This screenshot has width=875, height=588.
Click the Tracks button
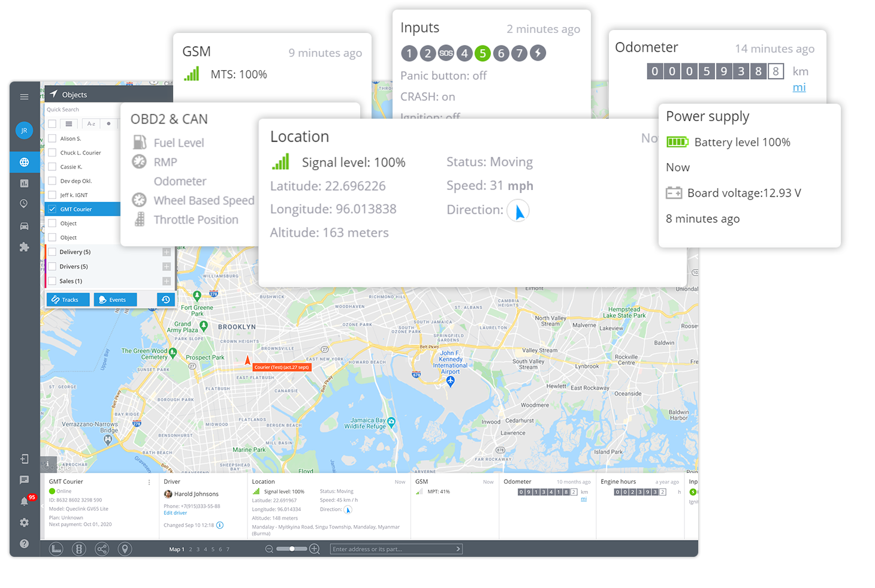point(68,300)
